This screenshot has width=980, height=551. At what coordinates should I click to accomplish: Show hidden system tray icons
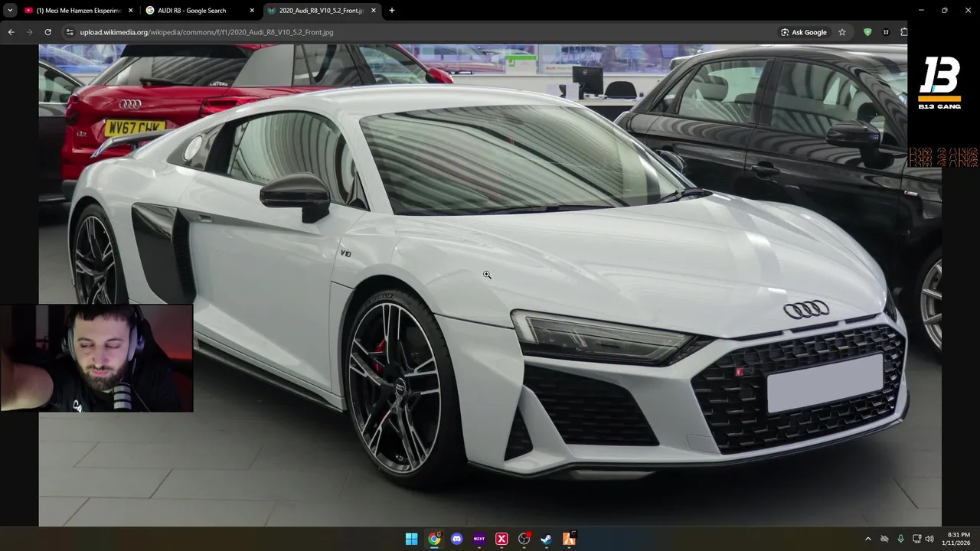(x=867, y=539)
